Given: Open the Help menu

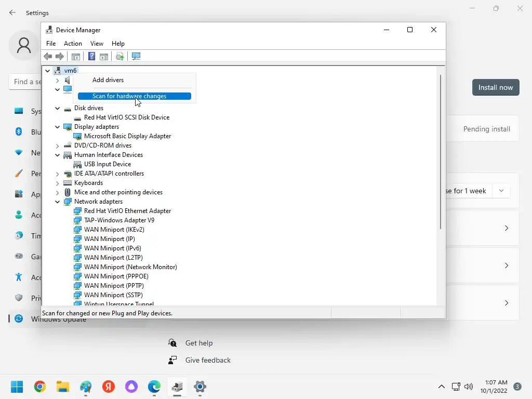Looking at the screenshot, I should 118,44.
